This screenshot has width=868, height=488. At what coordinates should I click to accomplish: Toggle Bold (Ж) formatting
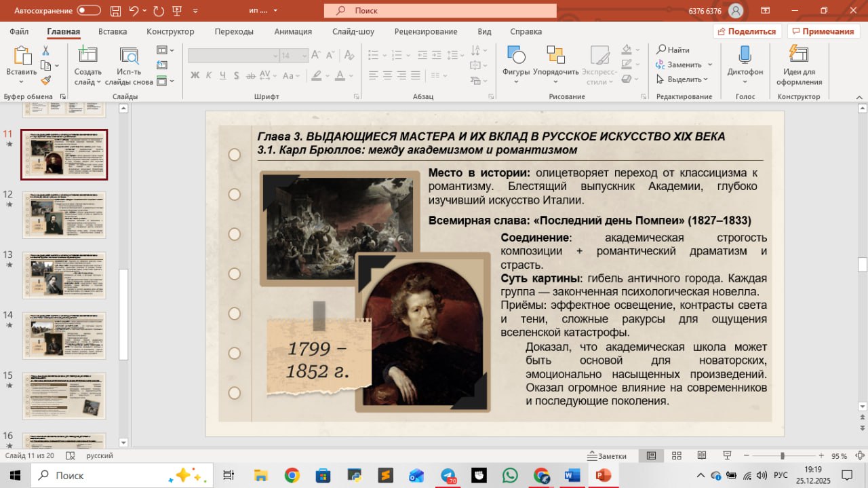pos(195,75)
